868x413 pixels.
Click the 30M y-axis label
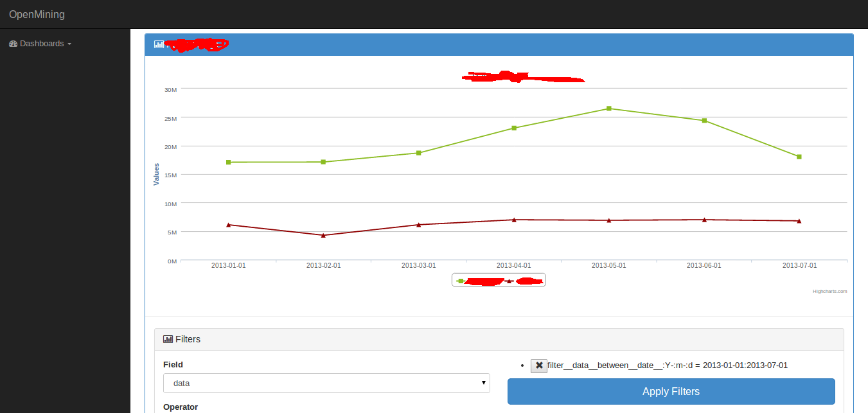click(x=170, y=90)
